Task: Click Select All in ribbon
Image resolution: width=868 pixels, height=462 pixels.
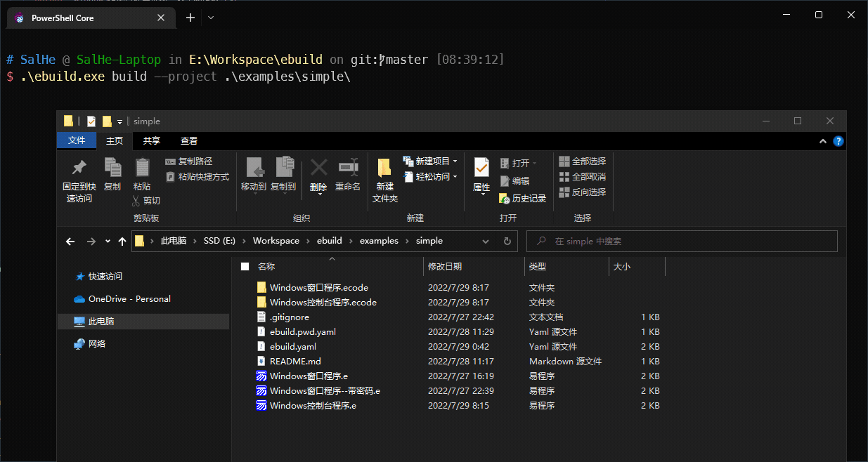Action: pos(582,161)
